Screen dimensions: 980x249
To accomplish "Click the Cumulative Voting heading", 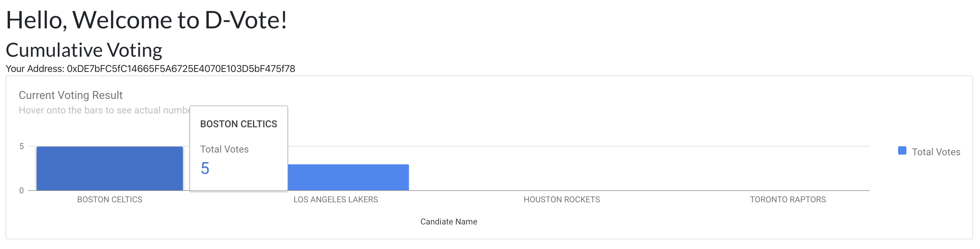I will point(84,50).
